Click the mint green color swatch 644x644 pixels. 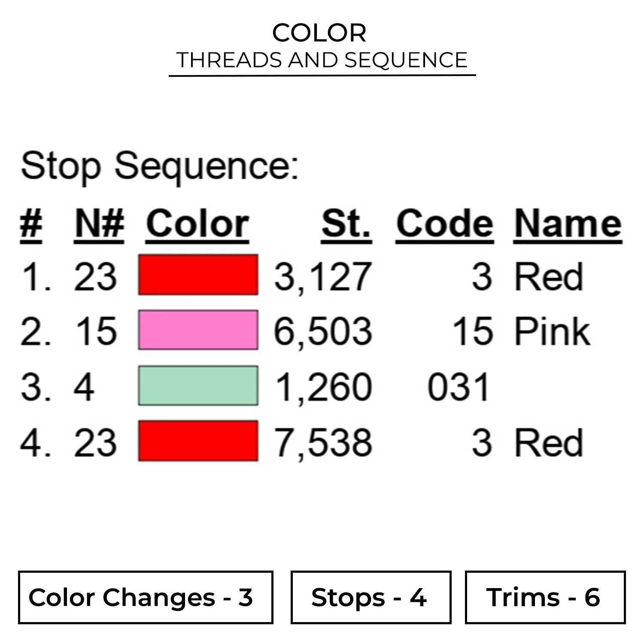pyautogui.click(x=198, y=386)
